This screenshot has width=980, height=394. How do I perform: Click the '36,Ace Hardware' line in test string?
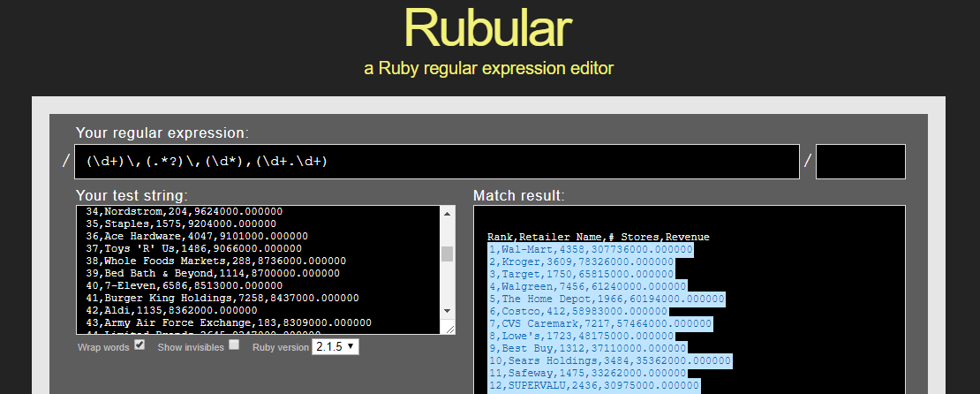[x=197, y=236]
